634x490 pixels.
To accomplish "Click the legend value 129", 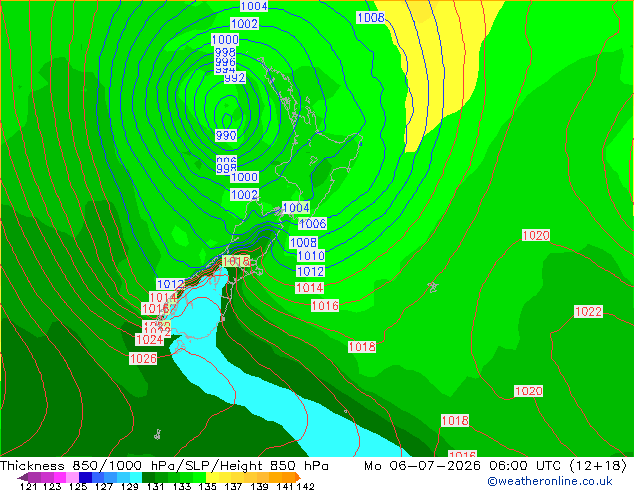I will coord(129,486).
